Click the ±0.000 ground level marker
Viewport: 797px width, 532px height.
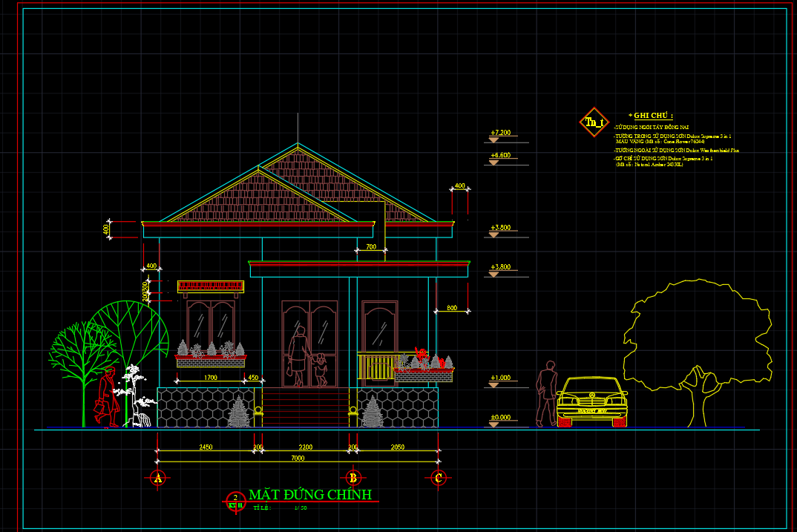coord(500,418)
